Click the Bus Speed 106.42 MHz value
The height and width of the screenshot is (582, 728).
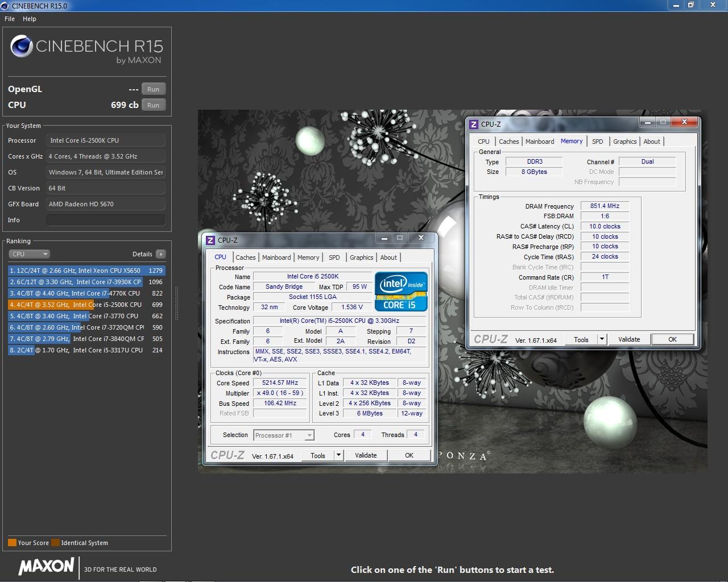click(x=280, y=404)
